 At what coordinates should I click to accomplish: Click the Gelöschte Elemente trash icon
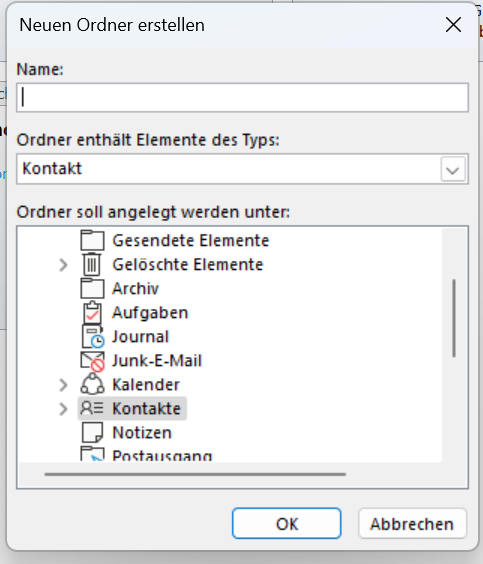coord(92,264)
